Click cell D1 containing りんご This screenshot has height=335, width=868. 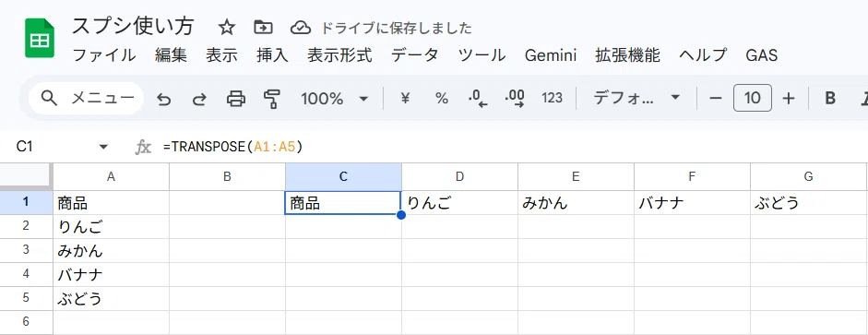460,203
